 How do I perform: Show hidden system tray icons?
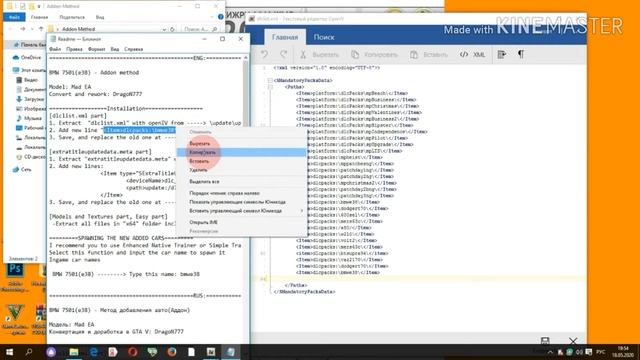coord(550,352)
